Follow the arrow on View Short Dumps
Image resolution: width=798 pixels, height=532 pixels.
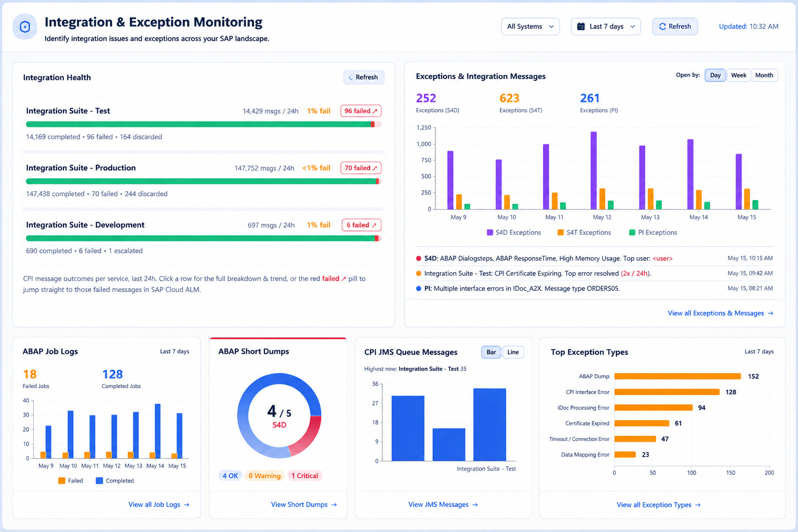click(334, 505)
